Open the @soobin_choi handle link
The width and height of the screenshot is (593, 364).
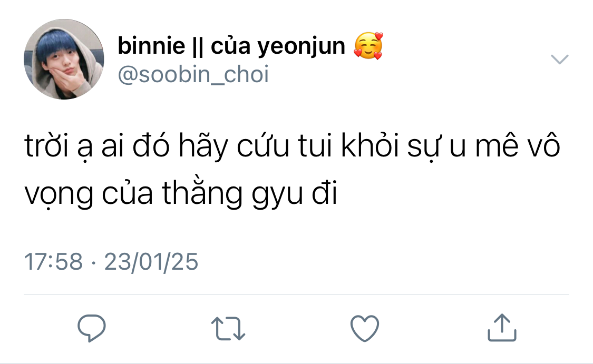(x=193, y=74)
